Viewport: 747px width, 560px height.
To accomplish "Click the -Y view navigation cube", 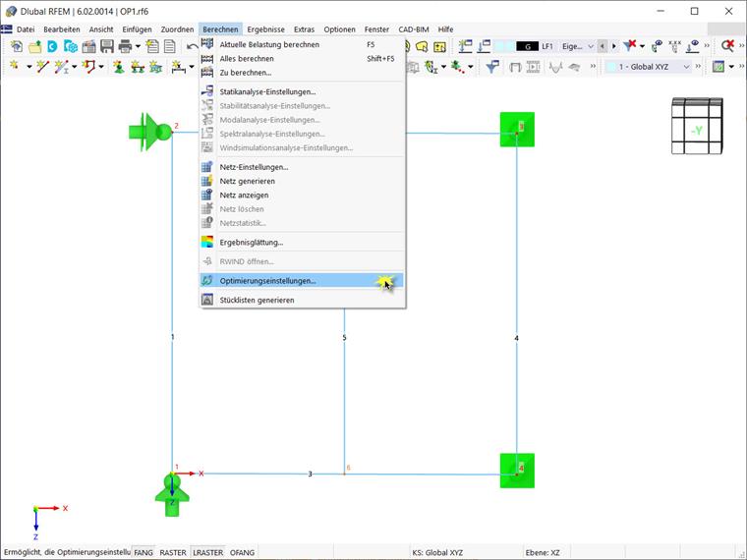I will (697, 126).
